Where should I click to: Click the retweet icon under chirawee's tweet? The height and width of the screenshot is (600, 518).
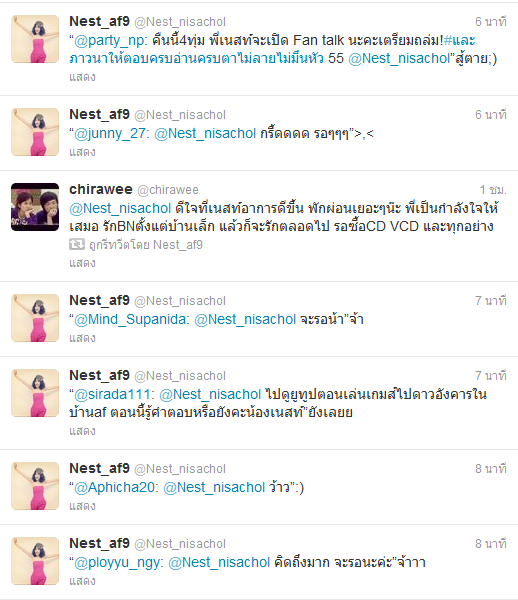point(77,244)
